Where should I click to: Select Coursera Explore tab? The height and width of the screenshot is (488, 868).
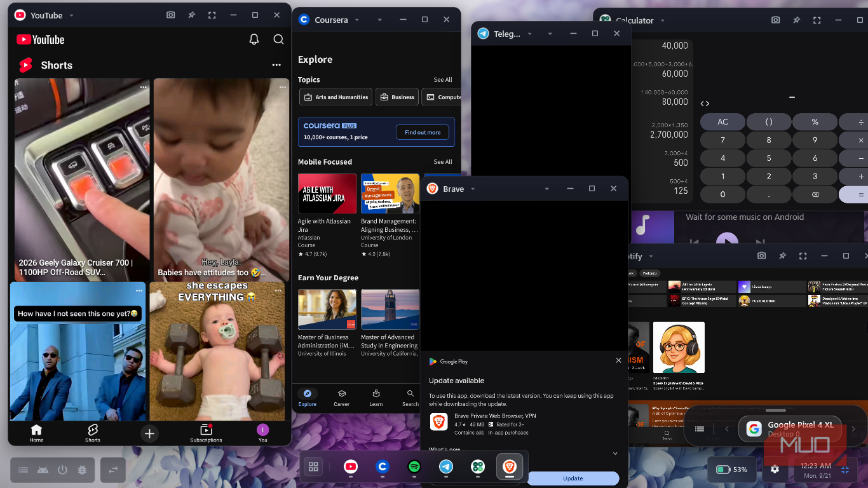308,398
